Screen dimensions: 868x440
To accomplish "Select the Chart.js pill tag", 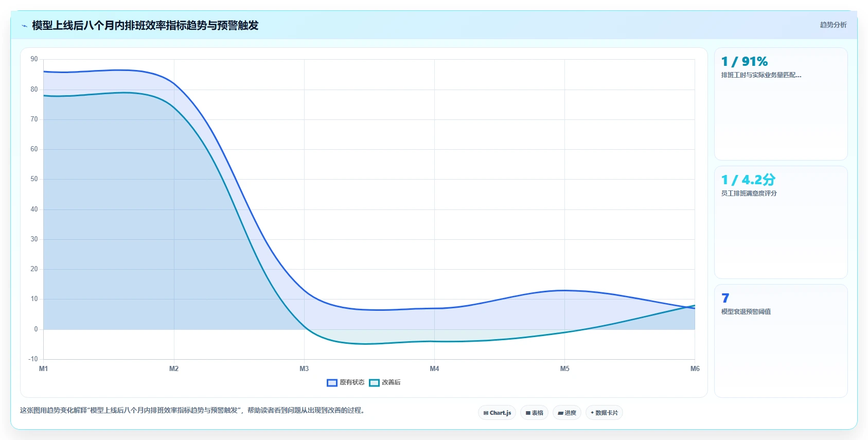I will pyautogui.click(x=497, y=413).
